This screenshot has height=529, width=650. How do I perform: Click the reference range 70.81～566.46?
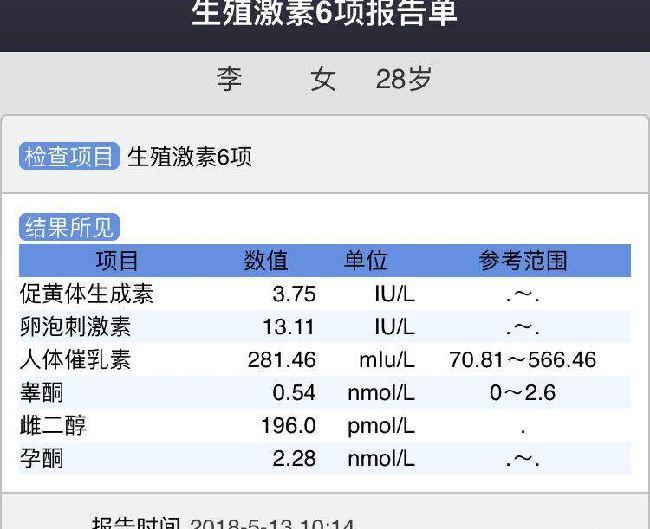coord(523,360)
